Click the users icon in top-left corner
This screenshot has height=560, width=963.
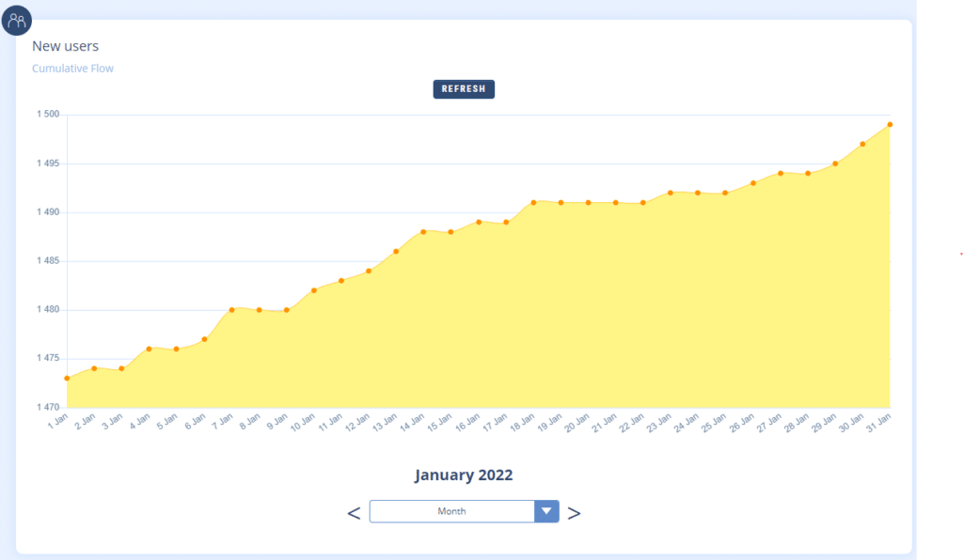coord(17,20)
